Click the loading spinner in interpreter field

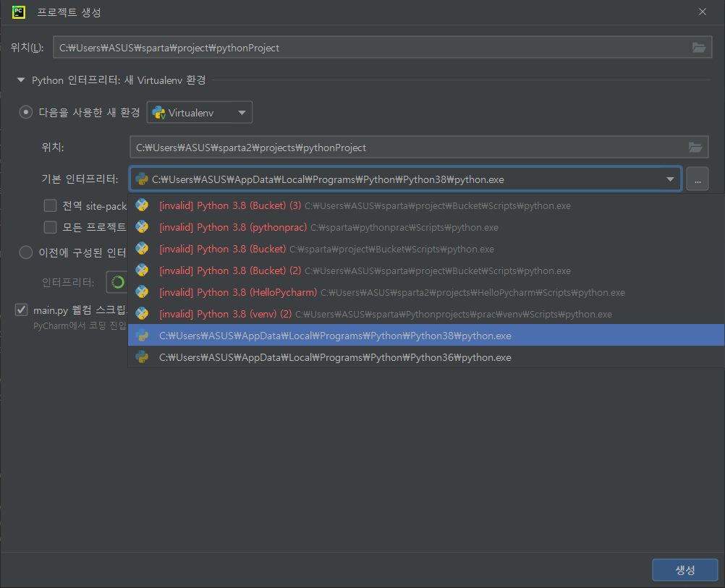coord(118,282)
